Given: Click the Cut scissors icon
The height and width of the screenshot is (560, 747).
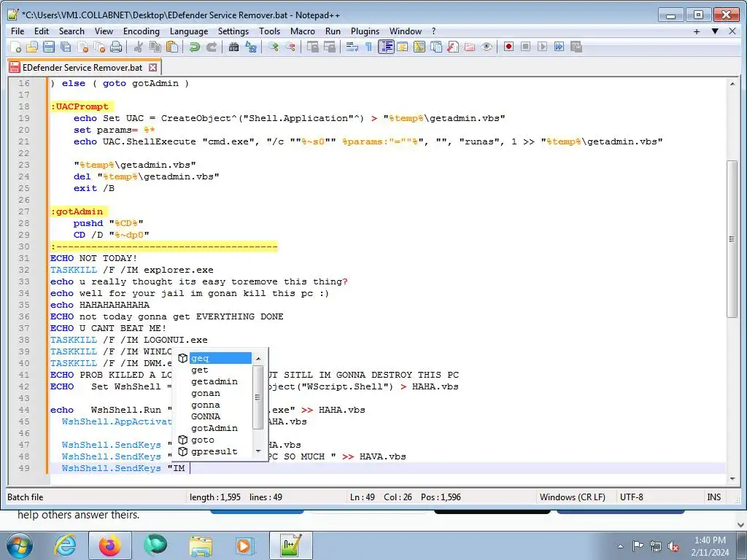Looking at the screenshot, I should [x=138, y=47].
